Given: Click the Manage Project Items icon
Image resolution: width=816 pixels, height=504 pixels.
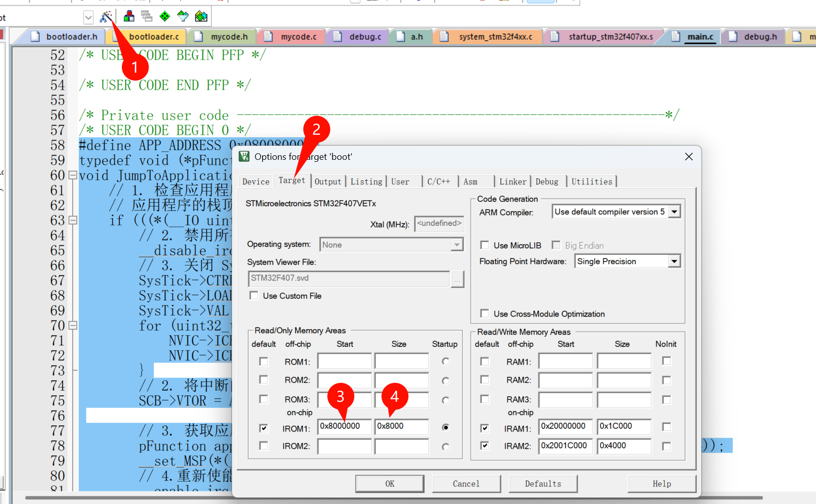Looking at the screenshot, I should (x=129, y=17).
